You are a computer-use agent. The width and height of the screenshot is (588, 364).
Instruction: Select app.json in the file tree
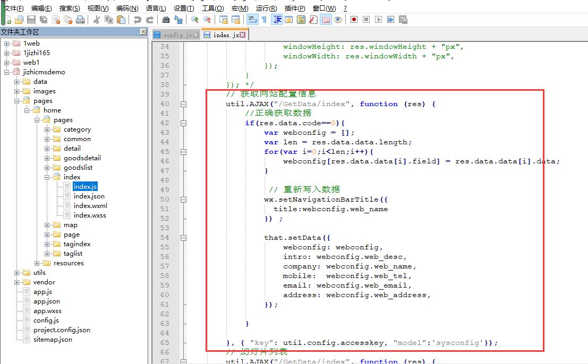(x=47, y=301)
